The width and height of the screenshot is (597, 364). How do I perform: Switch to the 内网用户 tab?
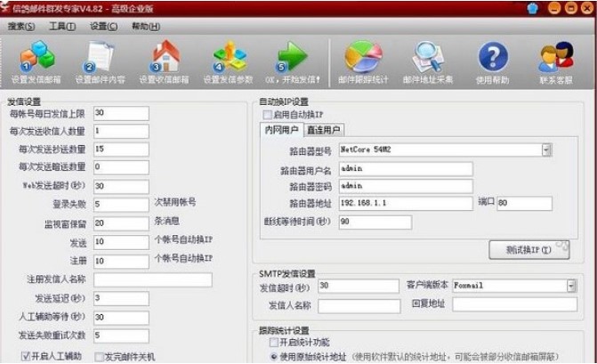(282, 130)
